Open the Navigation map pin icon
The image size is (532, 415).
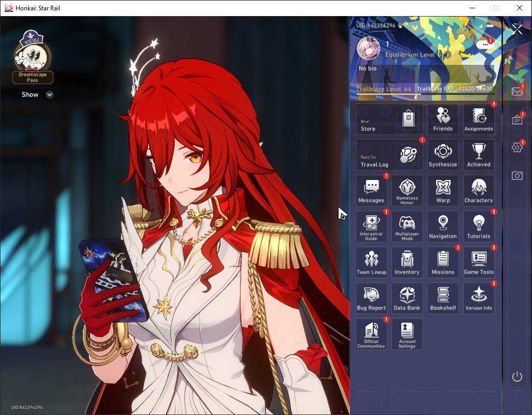[x=443, y=226]
